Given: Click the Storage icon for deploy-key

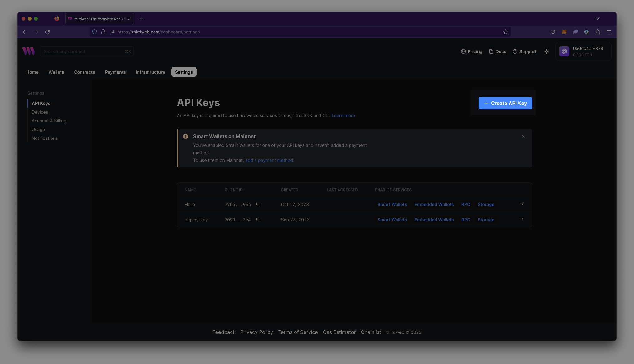Looking at the screenshot, I should [486, 220].
